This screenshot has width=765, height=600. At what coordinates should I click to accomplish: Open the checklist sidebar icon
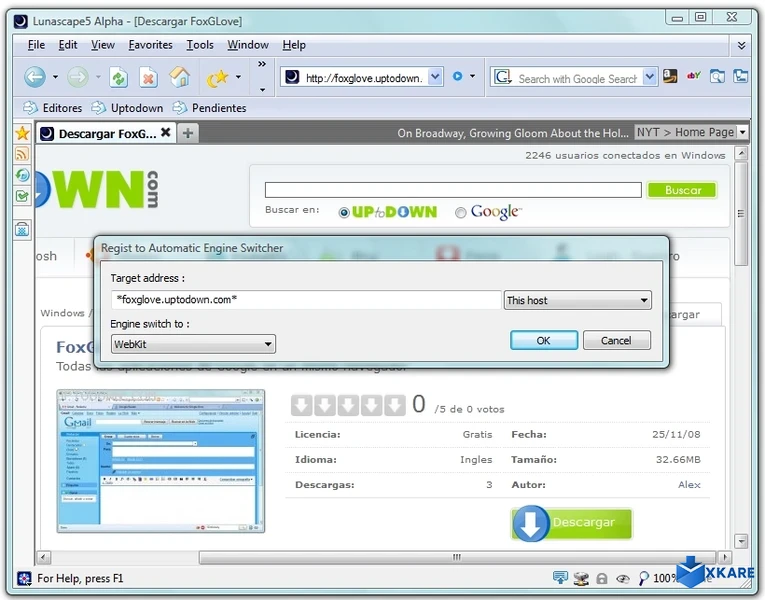[22, 196]
